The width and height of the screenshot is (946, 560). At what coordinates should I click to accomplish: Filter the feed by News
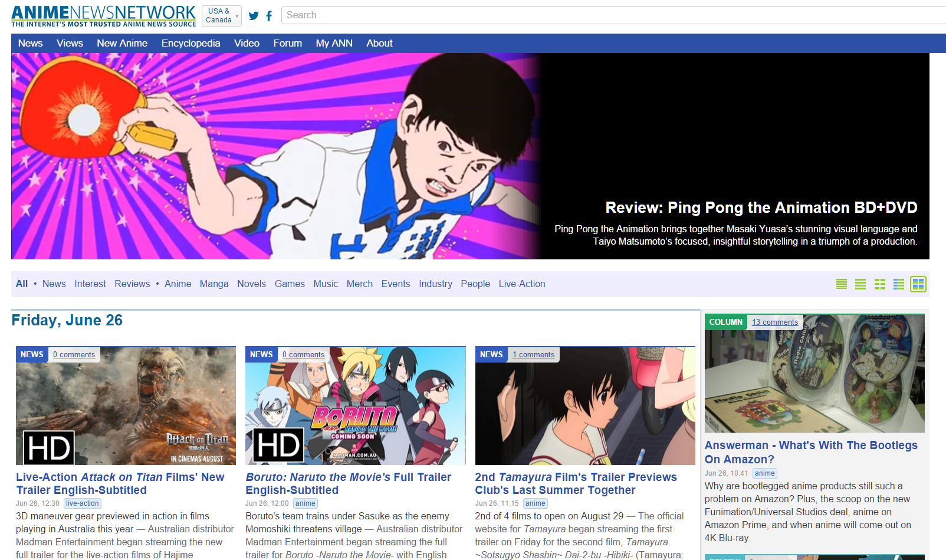54,284
